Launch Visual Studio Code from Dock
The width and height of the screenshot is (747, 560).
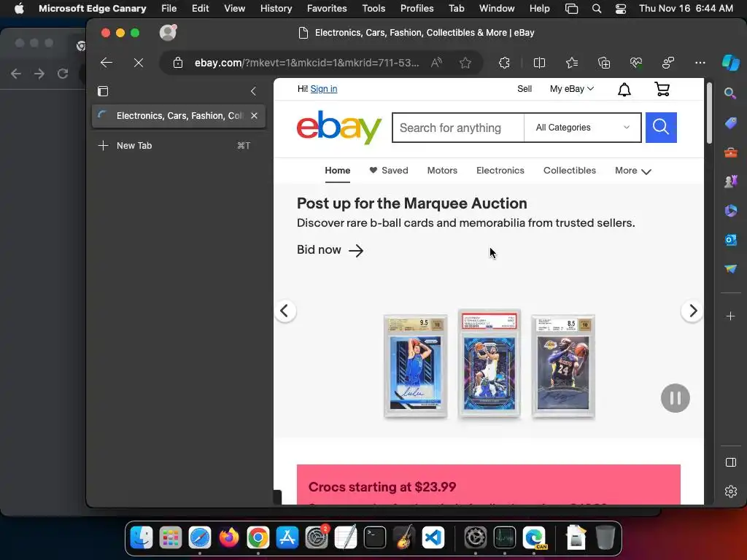[x=433, y=537]
